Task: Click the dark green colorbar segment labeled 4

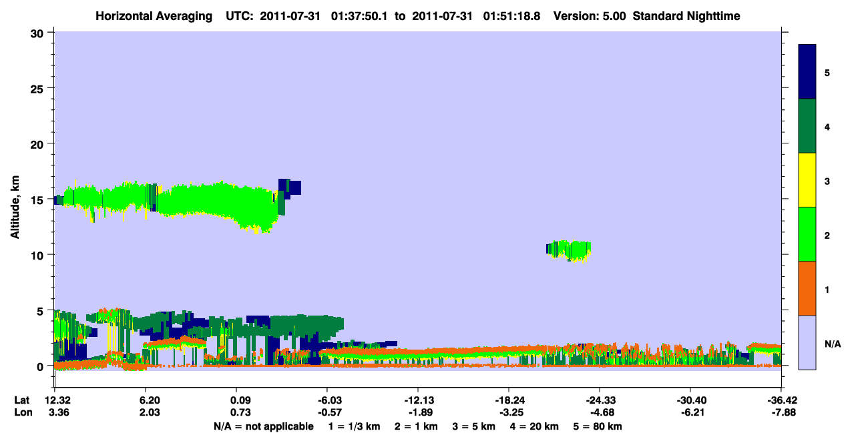Action: coord(808,126)
